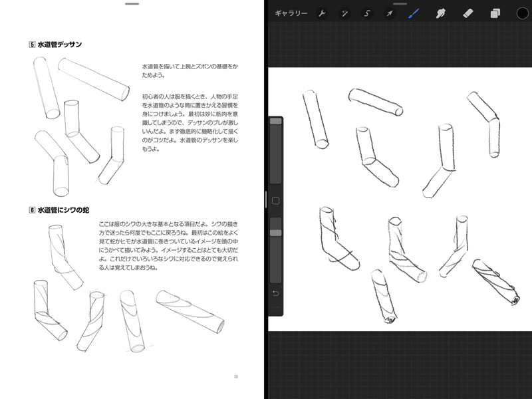This screenshot has width=532, height=399.
Task: Select the Selection S-shaped tool
Action: pos(367,13)
